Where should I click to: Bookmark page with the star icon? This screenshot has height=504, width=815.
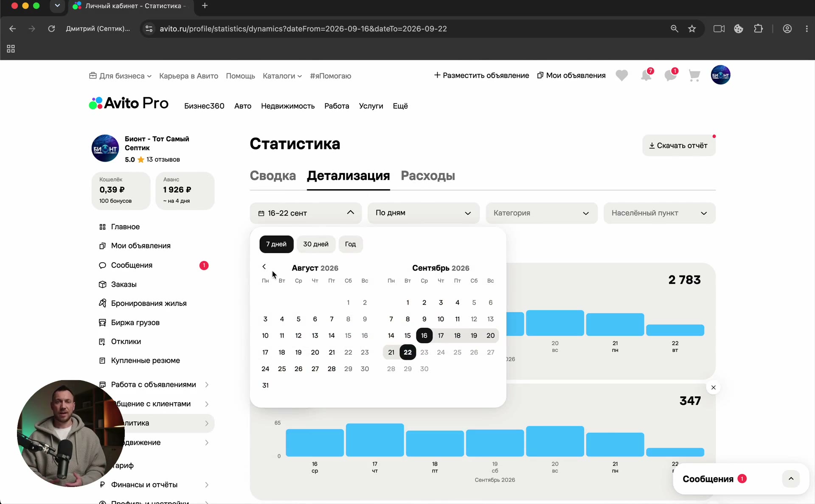click(692, 29)
